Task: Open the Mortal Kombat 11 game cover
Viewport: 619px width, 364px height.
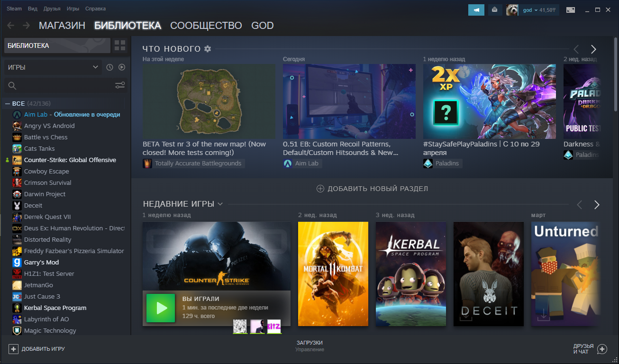Action: 333,274
